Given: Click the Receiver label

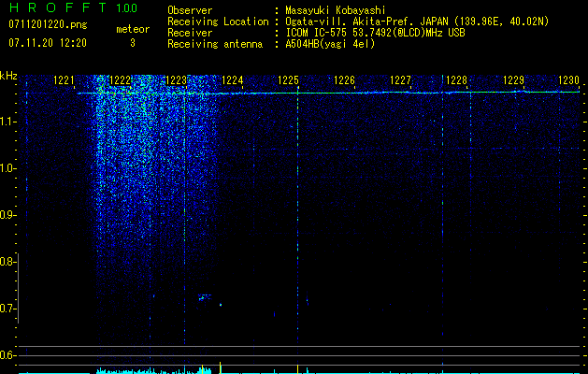Looking at the screenshot, I should [190, 33].
